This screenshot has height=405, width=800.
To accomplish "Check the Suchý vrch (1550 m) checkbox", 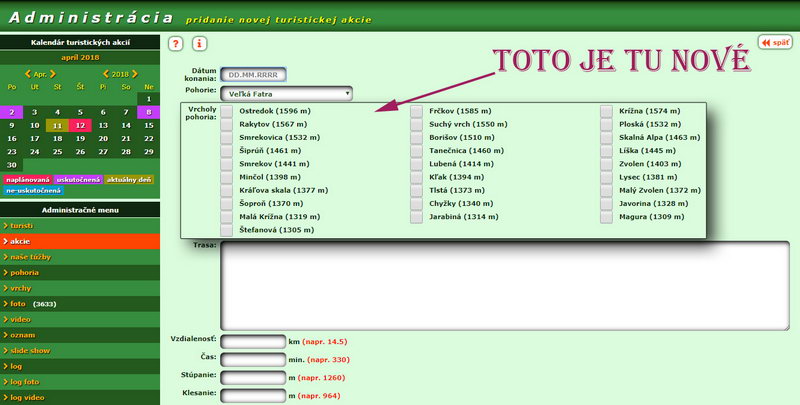I will pyautogui.click(x=416, y=124).
